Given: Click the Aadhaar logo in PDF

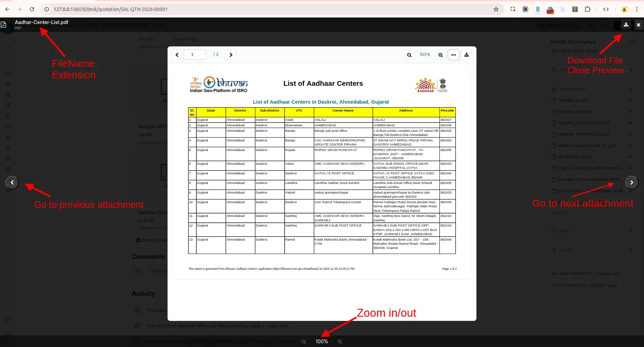Looking at the screenshot, I should point(425,85).
